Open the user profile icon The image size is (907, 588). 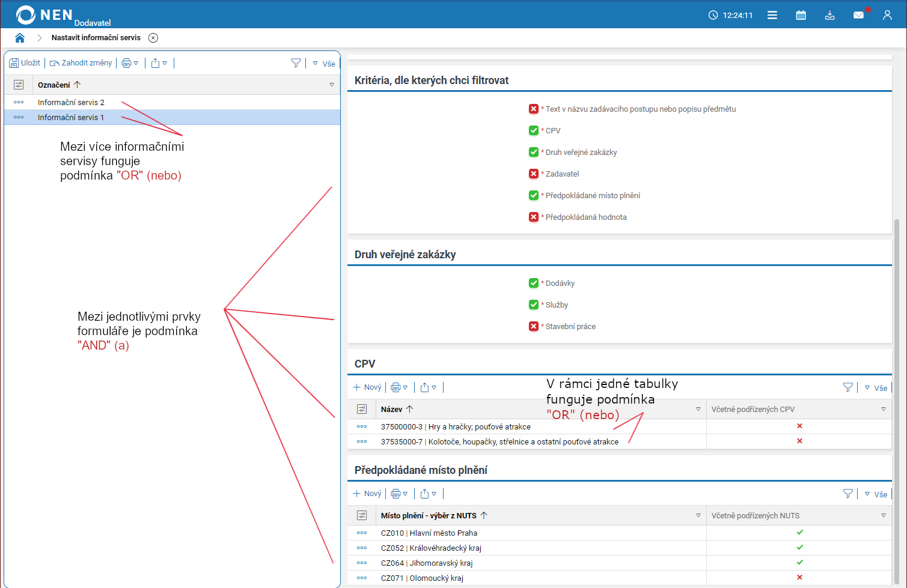tap(887, 15)
